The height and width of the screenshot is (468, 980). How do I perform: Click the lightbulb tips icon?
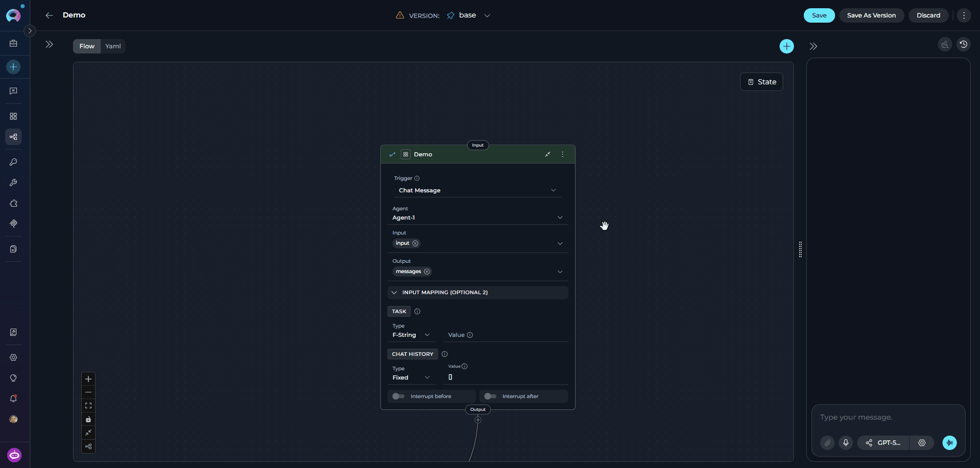click(13, 378)
